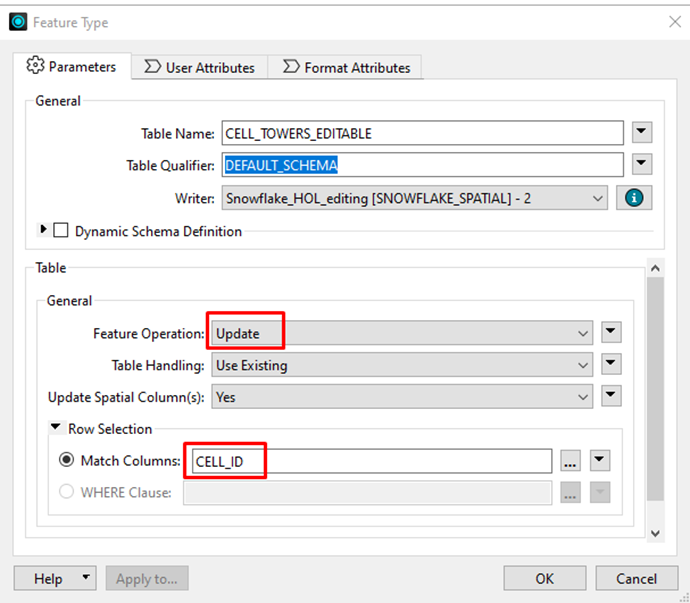Click the OK button

pyautogui.click(x=544, y=578)
